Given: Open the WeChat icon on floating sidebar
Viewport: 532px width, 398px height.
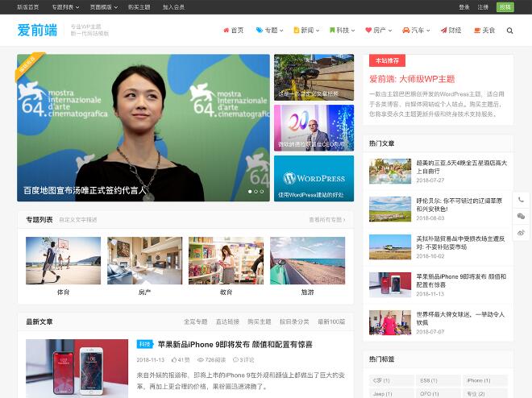Looking at the screenshot, I should [521, 216].
